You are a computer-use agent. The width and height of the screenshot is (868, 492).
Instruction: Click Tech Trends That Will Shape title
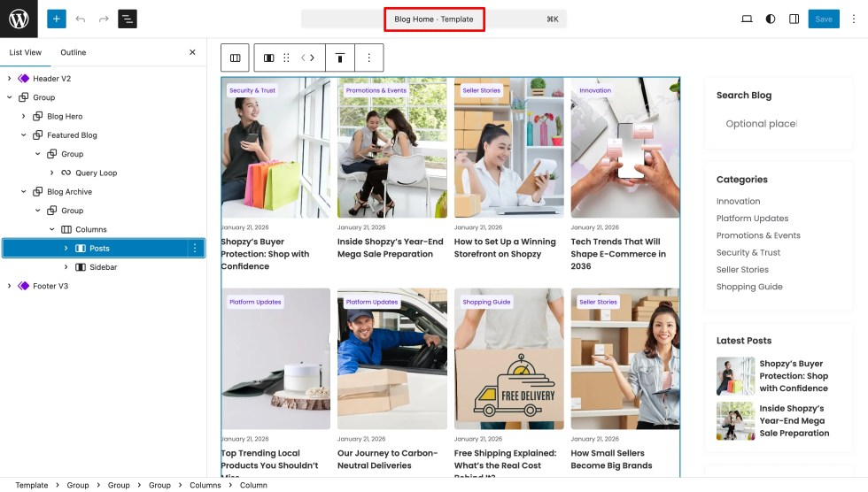point(618,254)
